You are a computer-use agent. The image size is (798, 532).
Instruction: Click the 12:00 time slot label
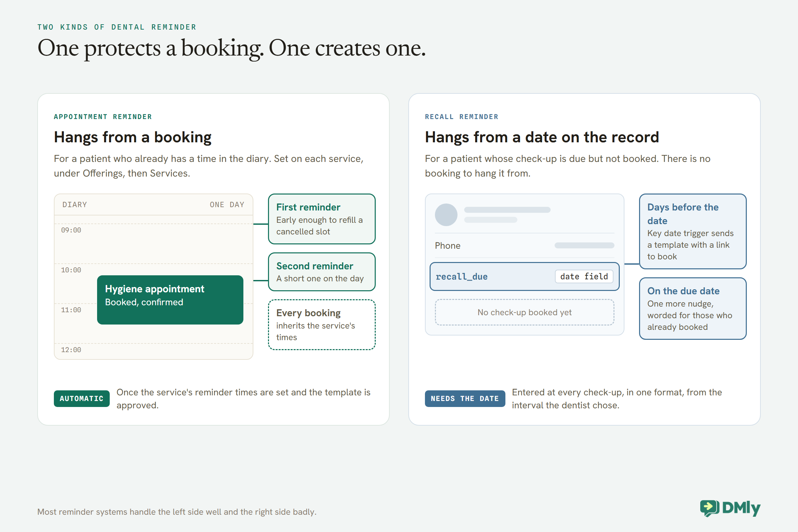pyautogui.click(x=71, y=350)
